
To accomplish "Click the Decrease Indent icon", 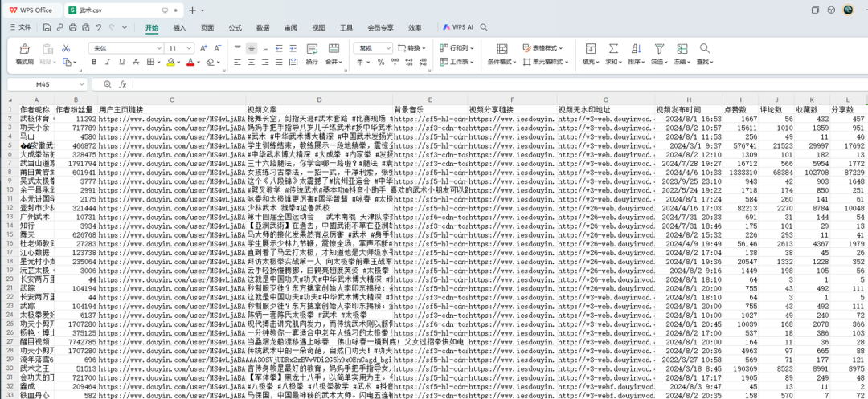I will [278, 48].
